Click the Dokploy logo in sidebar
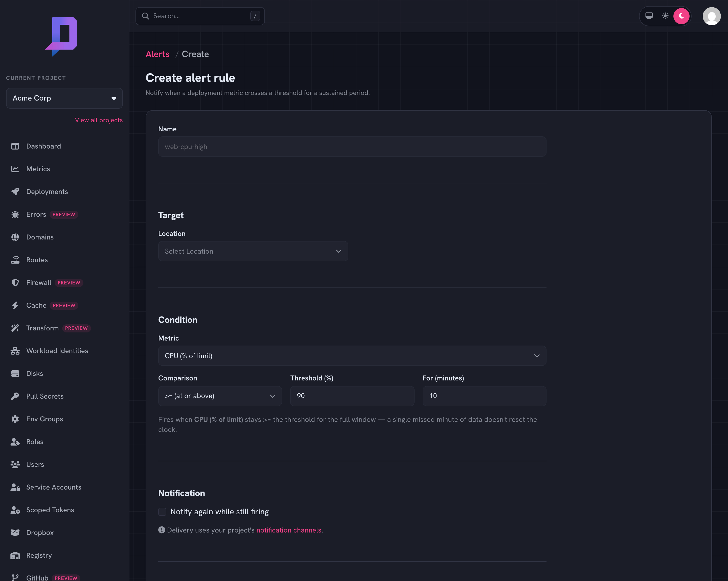This screenshot has width=728, height=581. [61, 36]
